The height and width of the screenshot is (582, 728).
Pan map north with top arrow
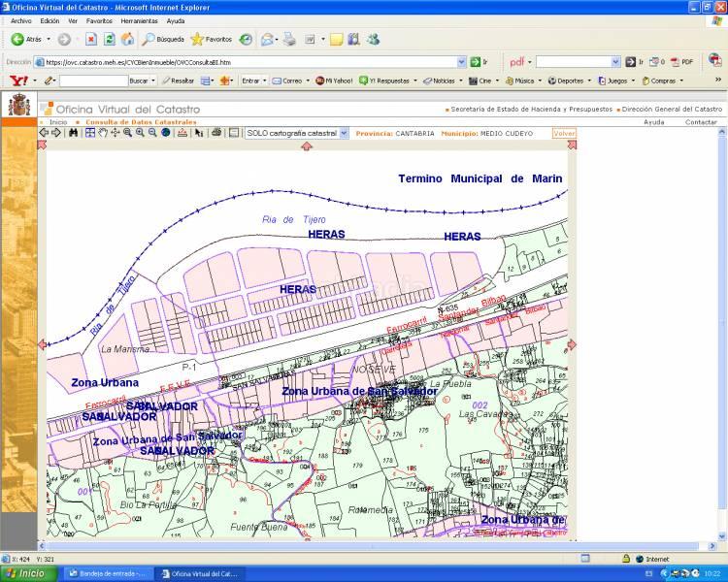click(307, 145)
